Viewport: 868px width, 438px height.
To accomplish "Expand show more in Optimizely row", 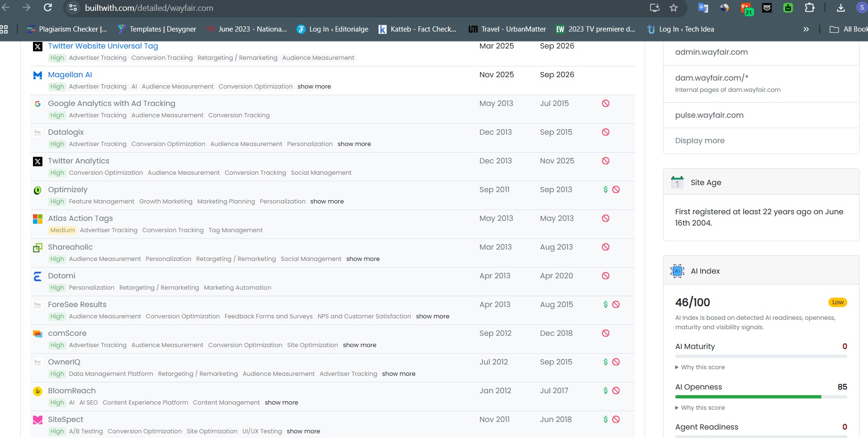I will 327,202.
